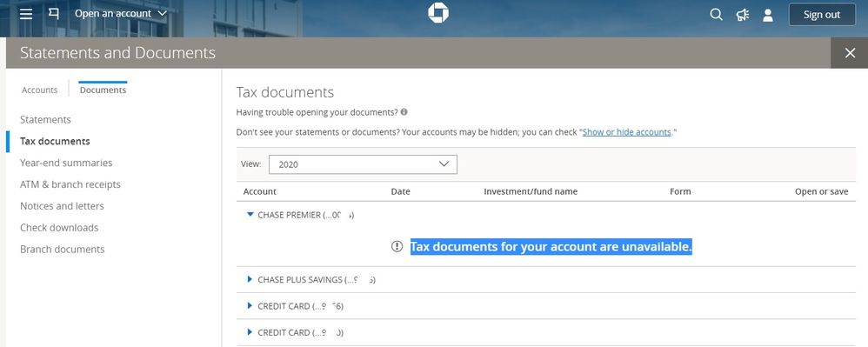Click the Open or save column header
This screenshot has width=868, height=347.
pyautogui.click(x=822, y=191)
